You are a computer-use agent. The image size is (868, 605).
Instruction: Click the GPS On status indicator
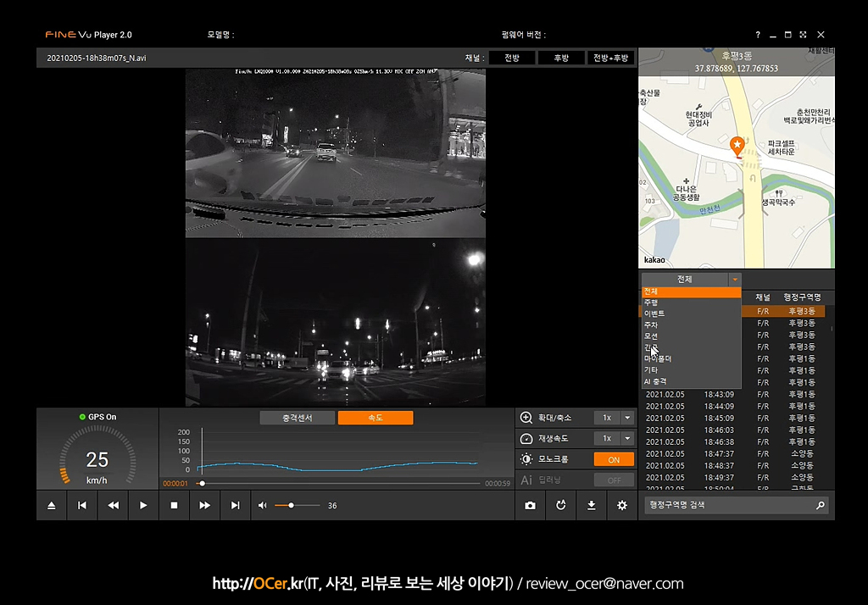pos(98,417)
